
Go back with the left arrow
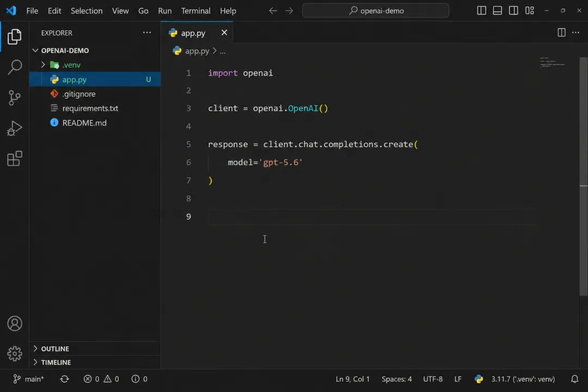(273, 10)
